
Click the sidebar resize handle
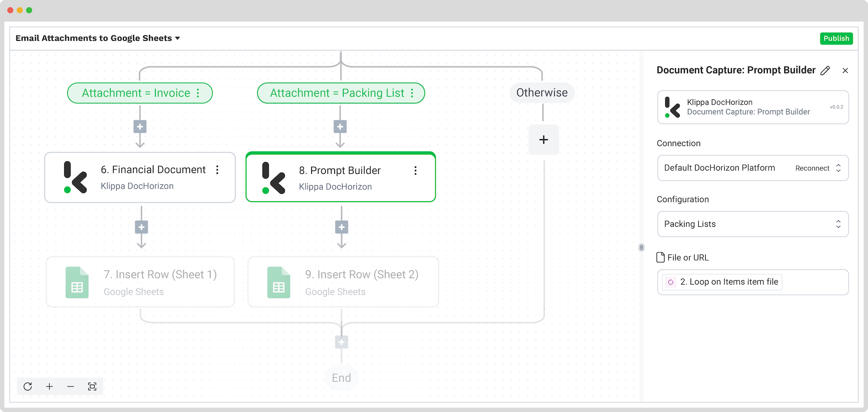(641, 248)
